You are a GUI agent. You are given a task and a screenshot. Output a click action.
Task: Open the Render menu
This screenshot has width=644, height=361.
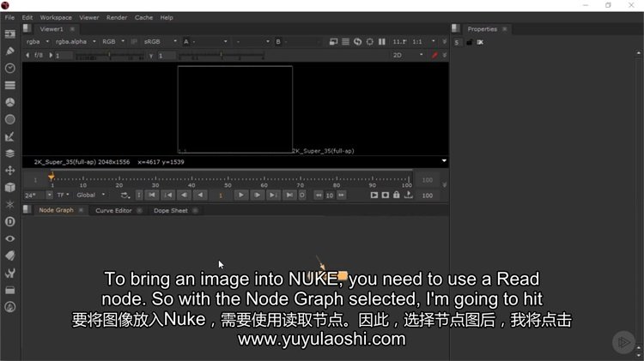point(117,18)
